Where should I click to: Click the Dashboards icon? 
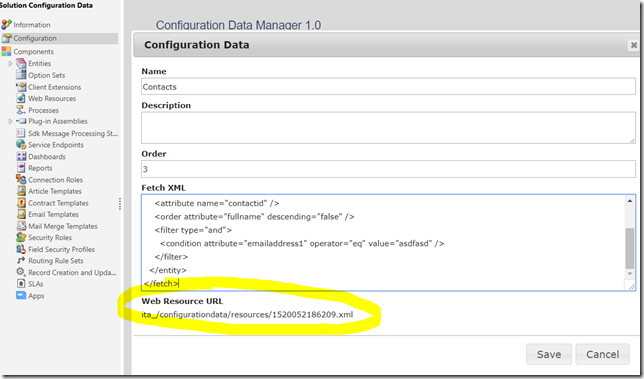21,156
